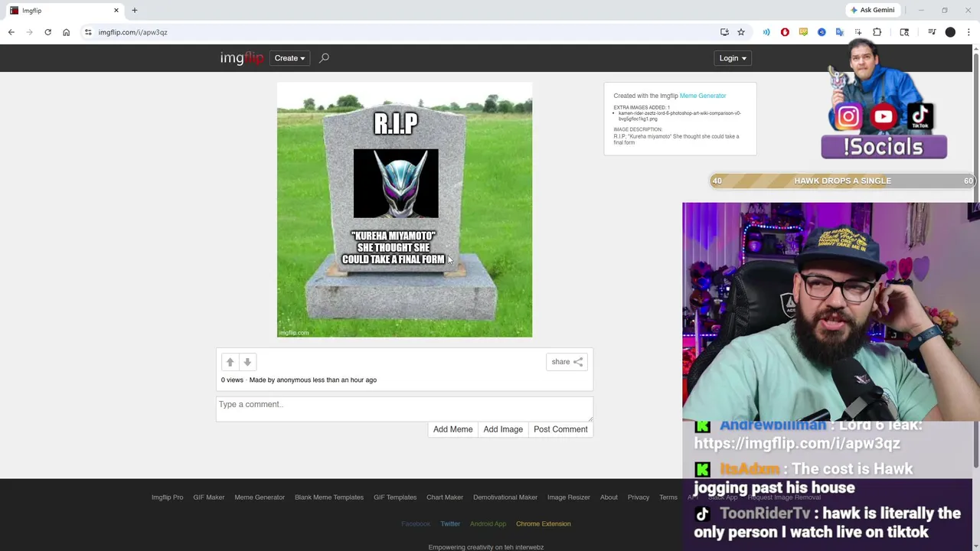Click the imgflip logo
980x551 pixels.
pos(241,58)
